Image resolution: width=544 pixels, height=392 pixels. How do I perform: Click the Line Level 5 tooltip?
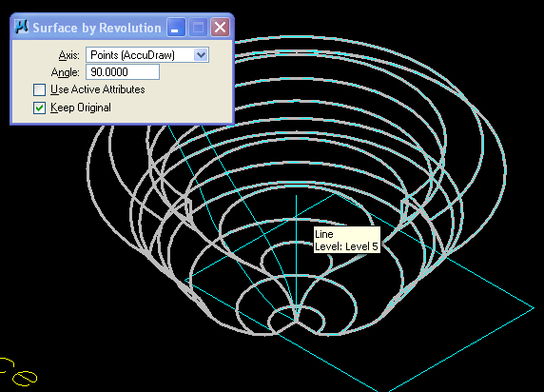(346, 241)
